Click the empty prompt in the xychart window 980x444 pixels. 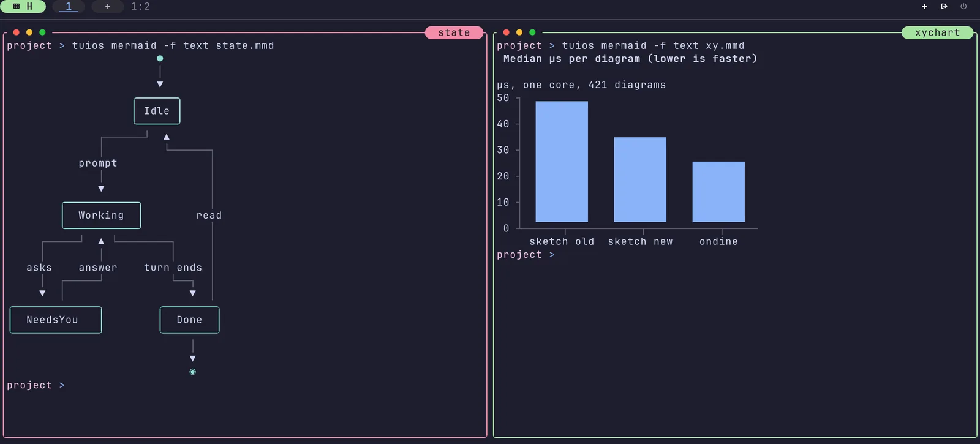tap(526, 255)
